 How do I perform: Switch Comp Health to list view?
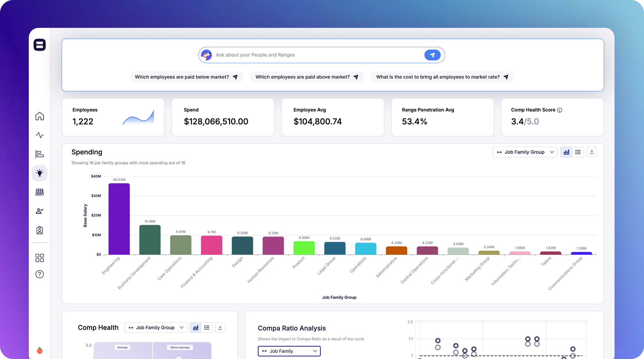pos(207,328)
